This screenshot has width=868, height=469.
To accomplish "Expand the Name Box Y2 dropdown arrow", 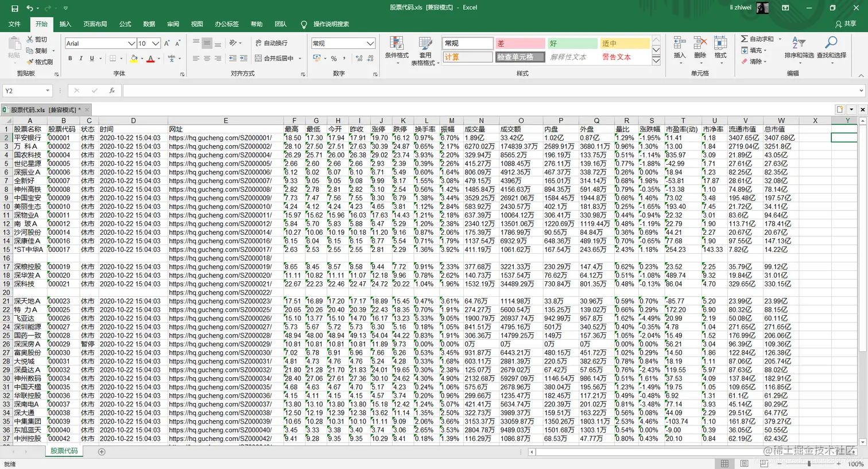I will tap(47, 91).
